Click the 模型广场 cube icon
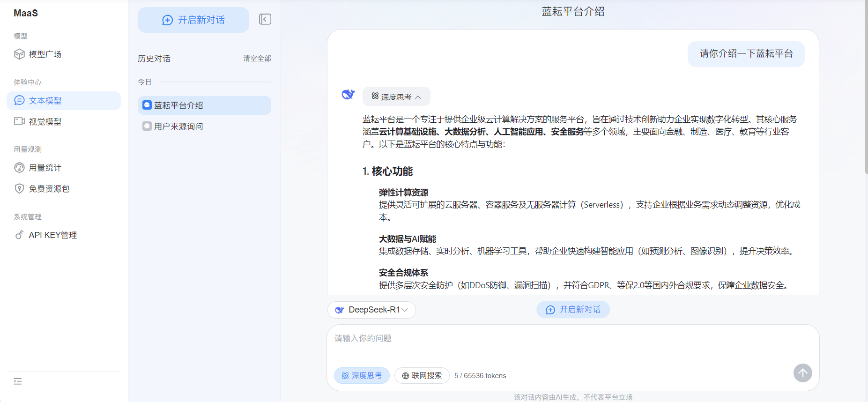The image size is (868, 402). coord(19,54)
